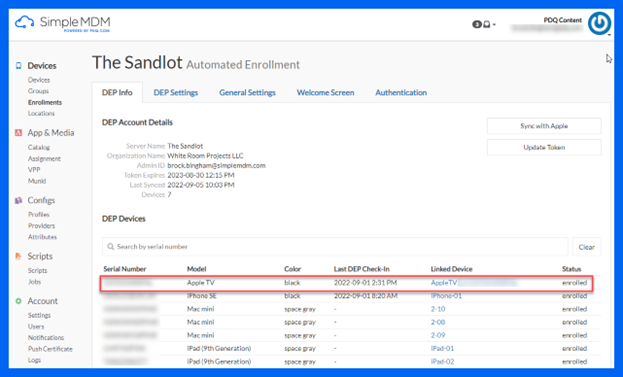Open linked device 2-10

438,309
